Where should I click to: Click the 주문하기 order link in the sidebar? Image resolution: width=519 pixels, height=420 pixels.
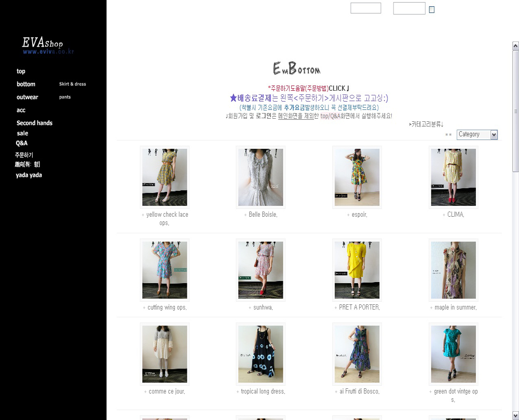tap(24, 155)
